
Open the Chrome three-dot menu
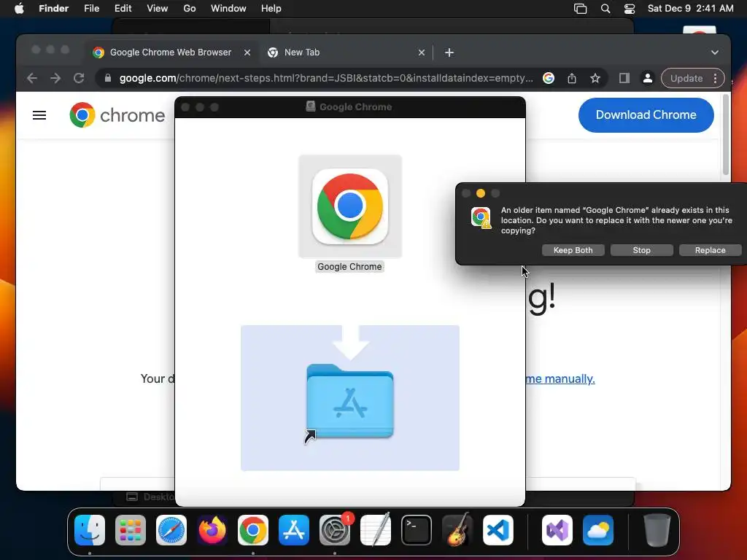pyautogui.click(x=715, y=78)
